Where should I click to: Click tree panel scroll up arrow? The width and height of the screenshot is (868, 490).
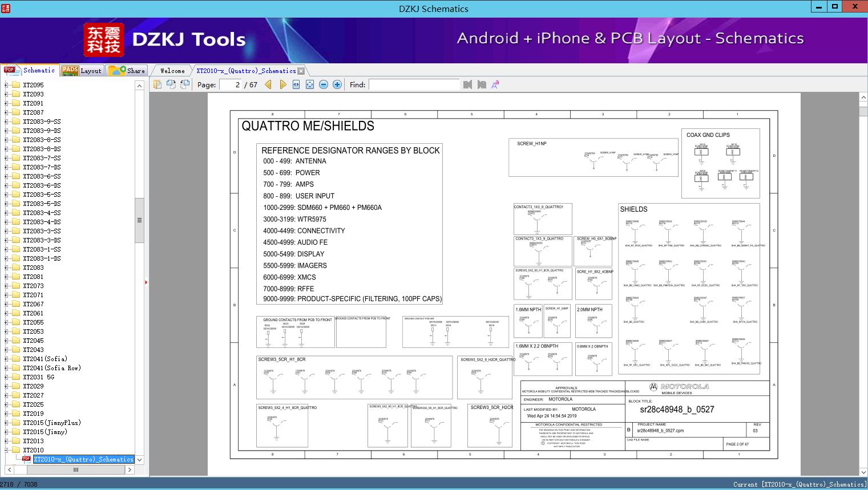tap(139, 86)
